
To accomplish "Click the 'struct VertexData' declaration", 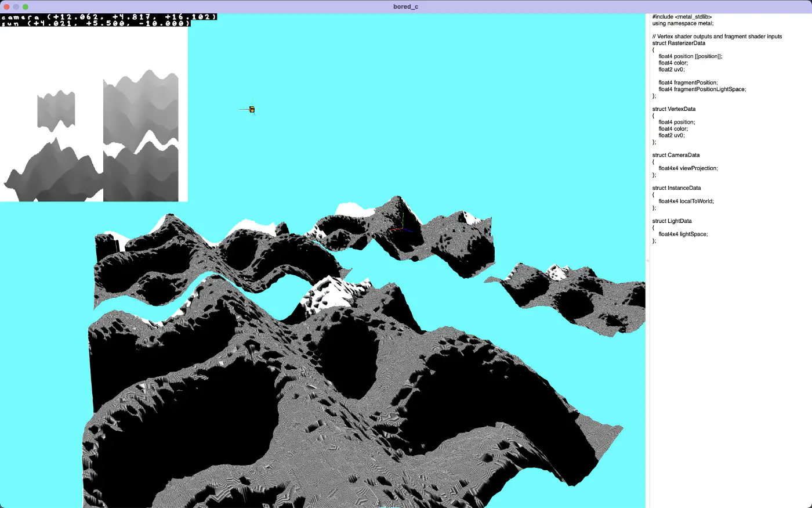I will [673, 109].
